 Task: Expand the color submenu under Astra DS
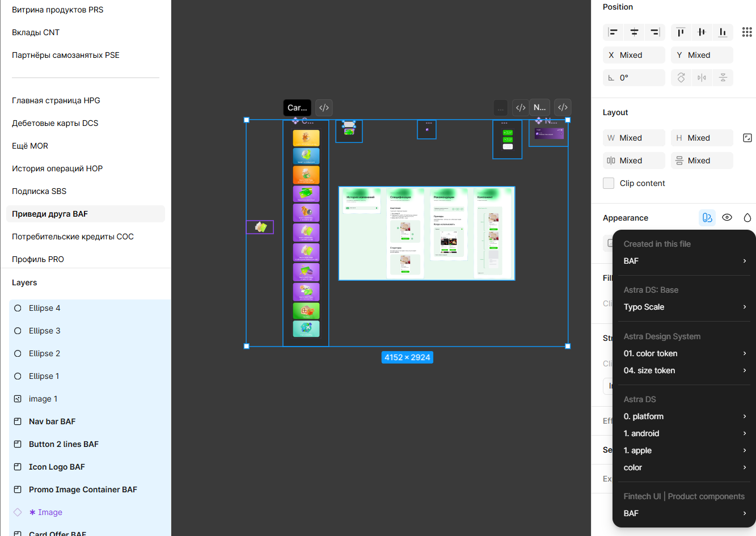tap(685, 467)
